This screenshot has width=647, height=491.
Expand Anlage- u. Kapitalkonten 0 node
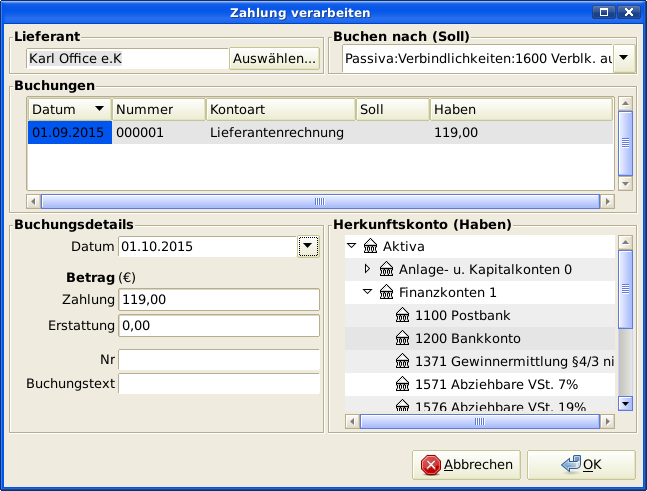coord(367,269)
